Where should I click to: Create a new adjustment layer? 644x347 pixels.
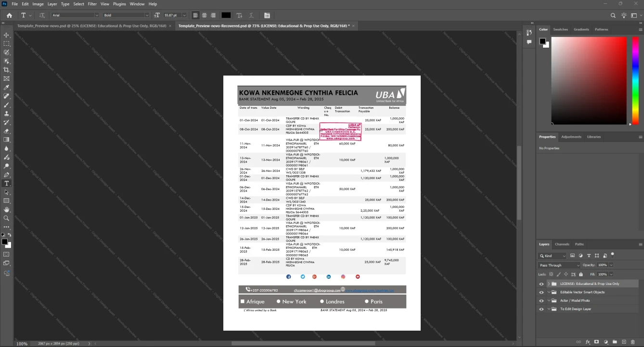pos(606,342)
